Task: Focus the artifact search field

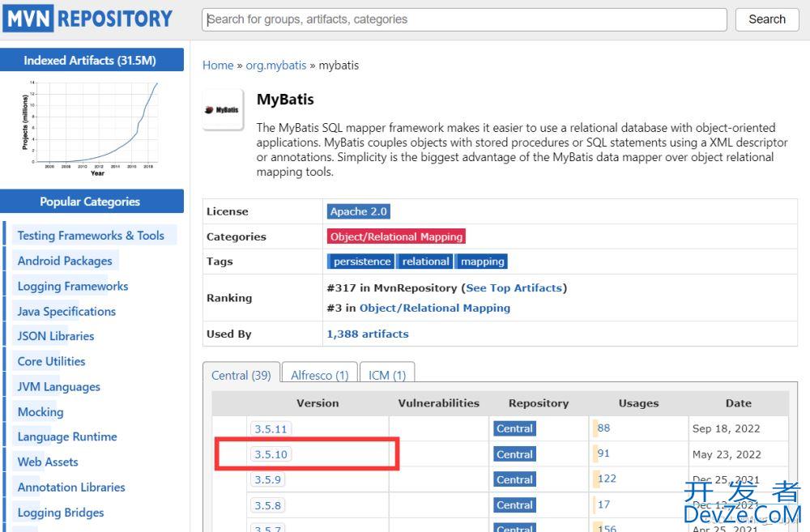Action: coord(464,19)
